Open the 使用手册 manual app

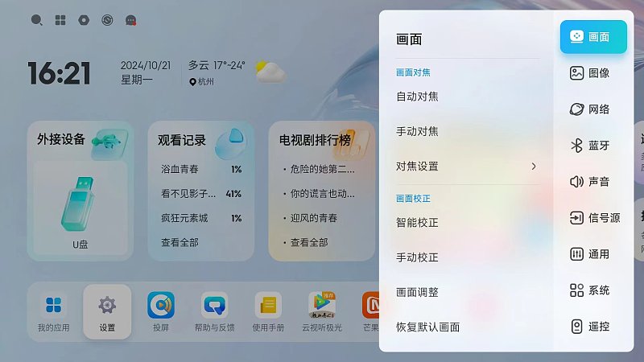coord(268,311)
